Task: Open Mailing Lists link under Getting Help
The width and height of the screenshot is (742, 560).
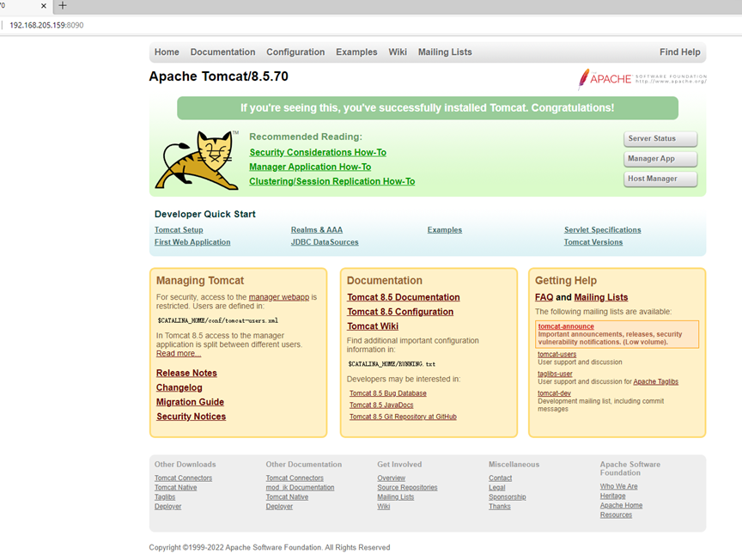Action: pyautogui.click(x=601, y=297)
